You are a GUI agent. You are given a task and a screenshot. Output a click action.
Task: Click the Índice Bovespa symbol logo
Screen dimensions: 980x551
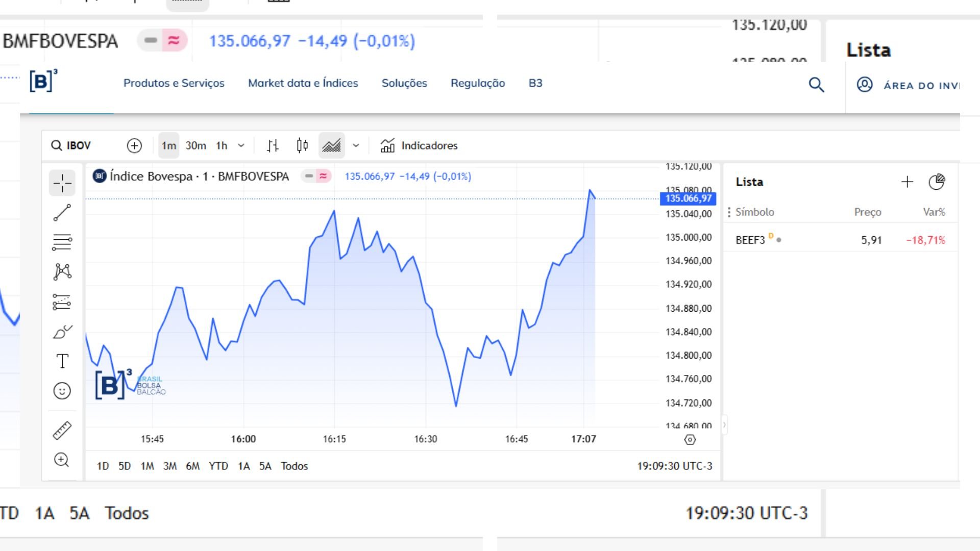(100, 176)
